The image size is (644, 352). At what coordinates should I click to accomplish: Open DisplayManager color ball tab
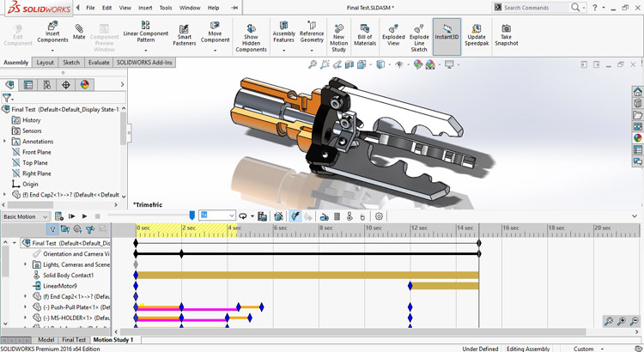[x=85, y=85]
